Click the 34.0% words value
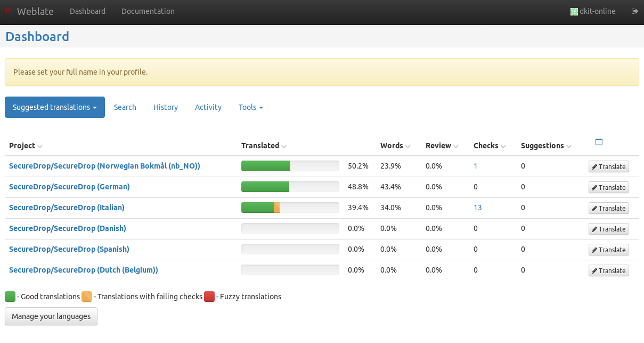 (x=390, y=208)
